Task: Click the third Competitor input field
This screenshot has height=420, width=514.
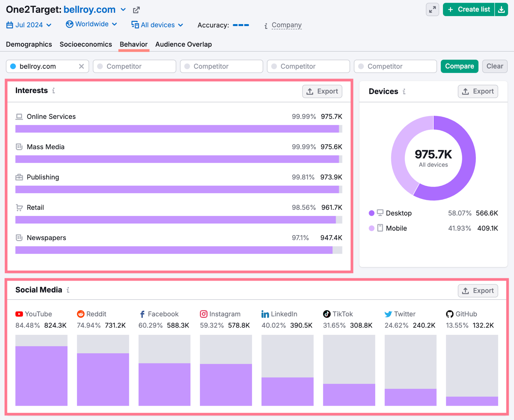Action: pos(308,66)
